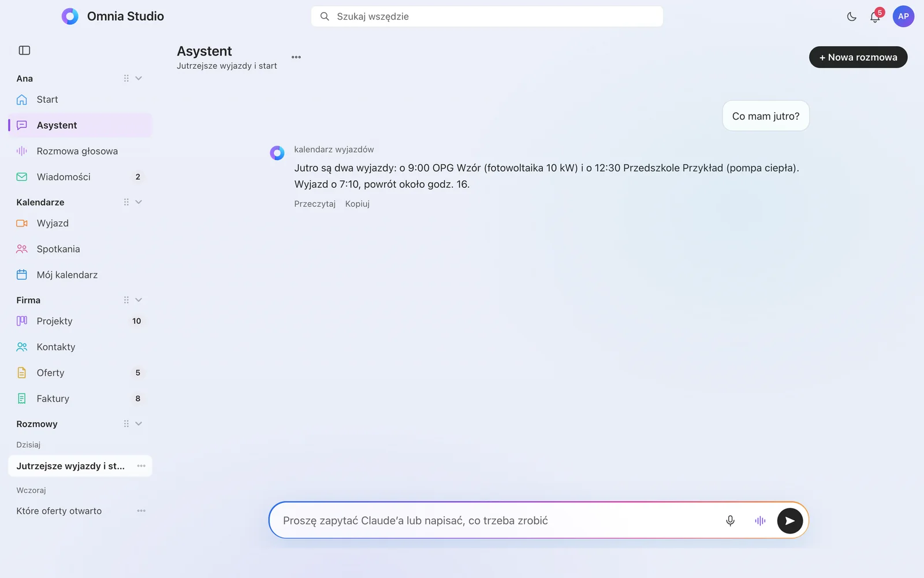Click drag handle next to Rozmowy section
Screen dimensions: 924x578
pyautogui.click(x=126, y=424)
